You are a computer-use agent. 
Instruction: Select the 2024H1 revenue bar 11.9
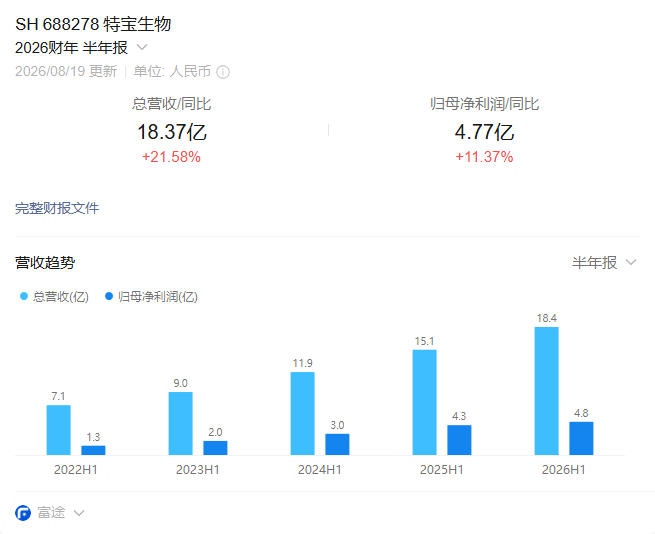point(302,413)
